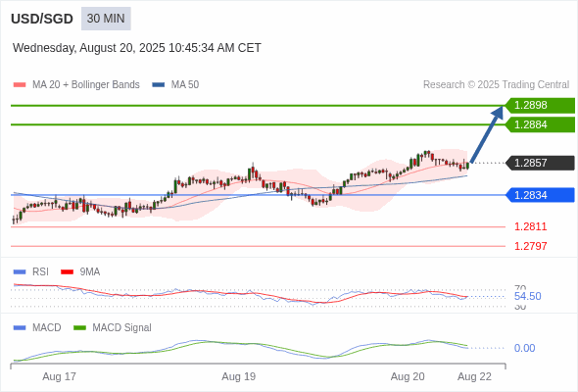Image resolution: width=578 pixels, height=392 pixels.
Task: Click the 1.2857 current price tag
Action: pyautogui.click(x=540, y=163)
